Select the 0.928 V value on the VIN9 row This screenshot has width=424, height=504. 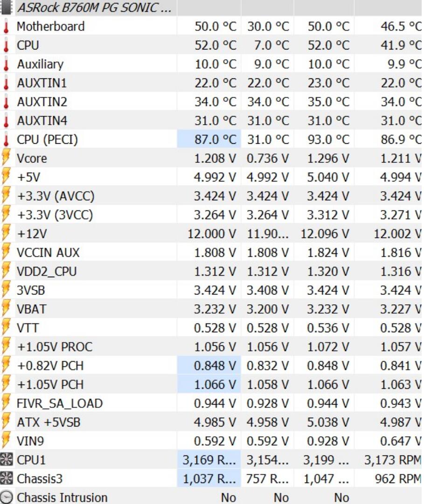coord(328,441)
